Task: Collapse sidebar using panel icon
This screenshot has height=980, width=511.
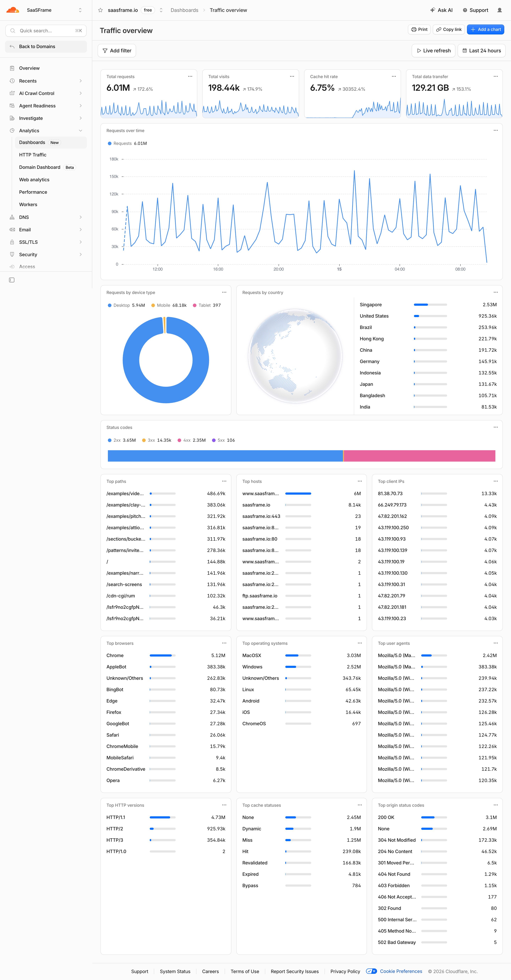Action: tap(12, 280)
